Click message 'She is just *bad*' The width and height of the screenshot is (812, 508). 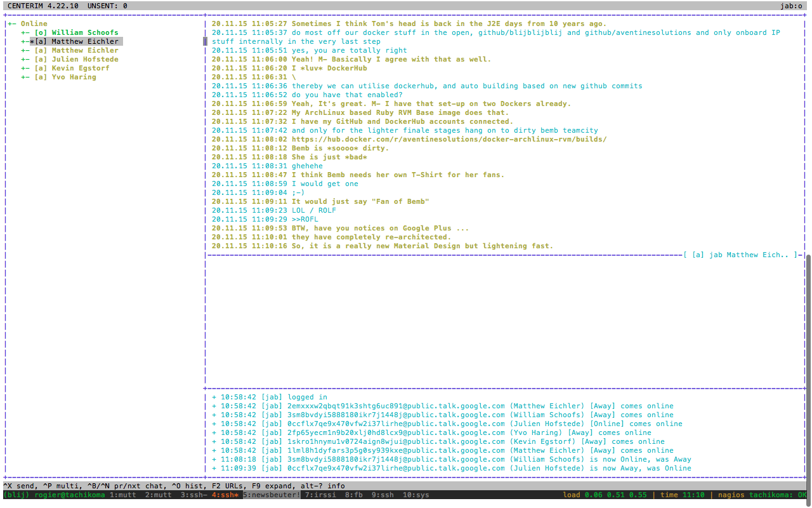tap(329, 157)
